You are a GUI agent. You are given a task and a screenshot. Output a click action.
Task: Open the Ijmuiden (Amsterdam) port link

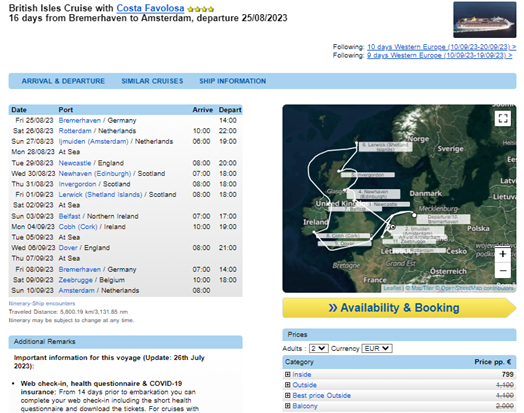[94, 141]
